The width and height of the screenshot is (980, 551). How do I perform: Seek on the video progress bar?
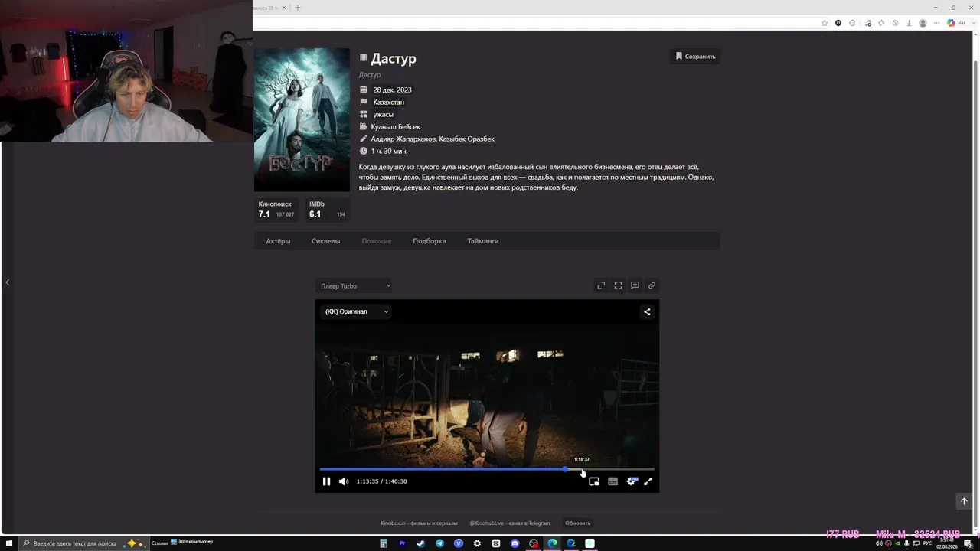point(487,469)
